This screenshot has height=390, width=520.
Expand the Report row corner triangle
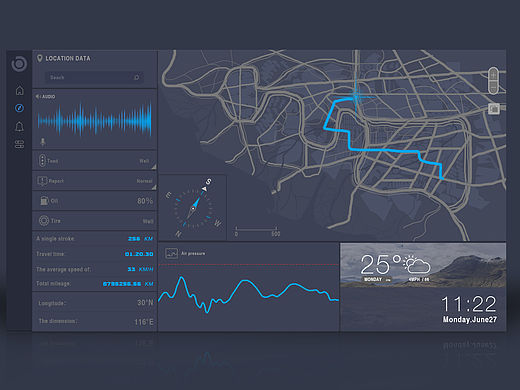pos(154,187)
